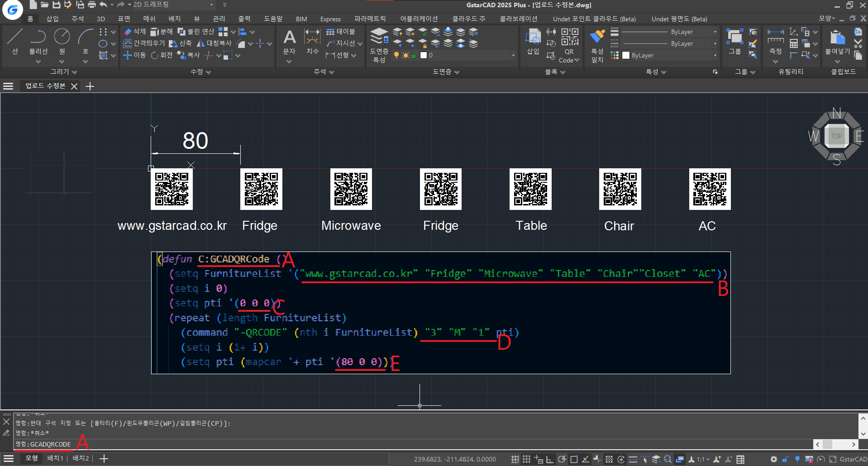Click the Measure (측정) tool
The width and height of the screenshot is (868, 466).
[x=776, y=42]
